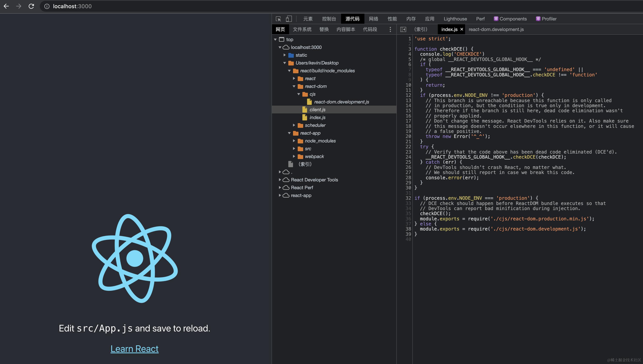Image resolution: width=643 pixels, height=364 pixels.
Task: Toggle device toolbar icon
Action: coord(289,19)
